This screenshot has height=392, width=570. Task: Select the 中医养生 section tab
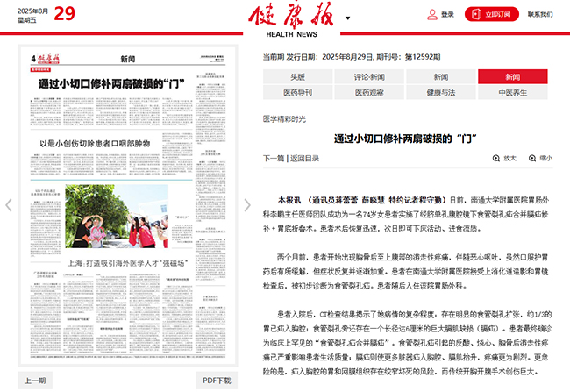pos(513,92)
